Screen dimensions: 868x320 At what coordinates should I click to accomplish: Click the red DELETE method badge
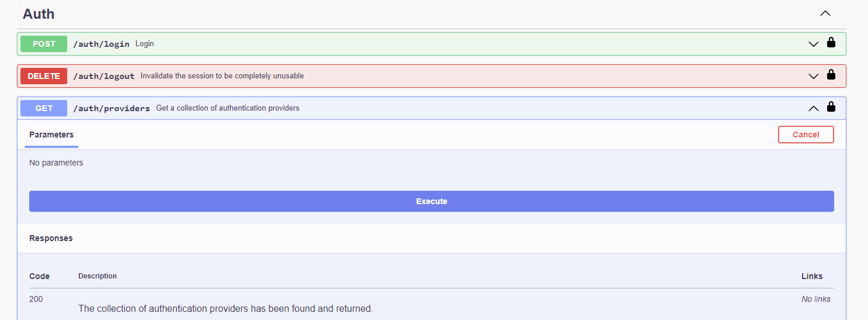44,76
